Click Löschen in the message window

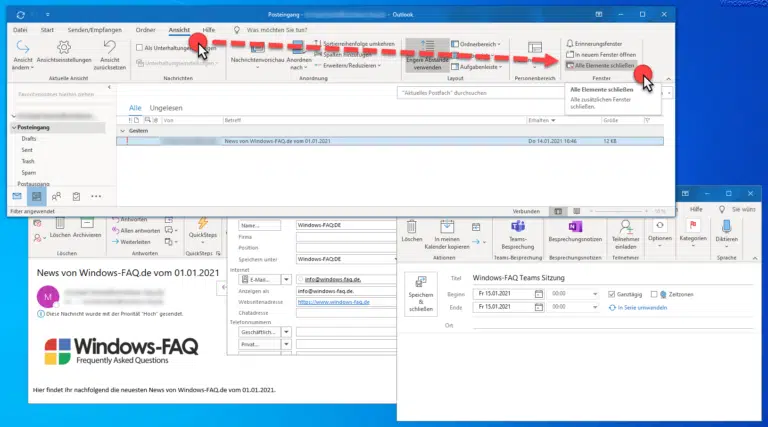(x=60, y=229)
